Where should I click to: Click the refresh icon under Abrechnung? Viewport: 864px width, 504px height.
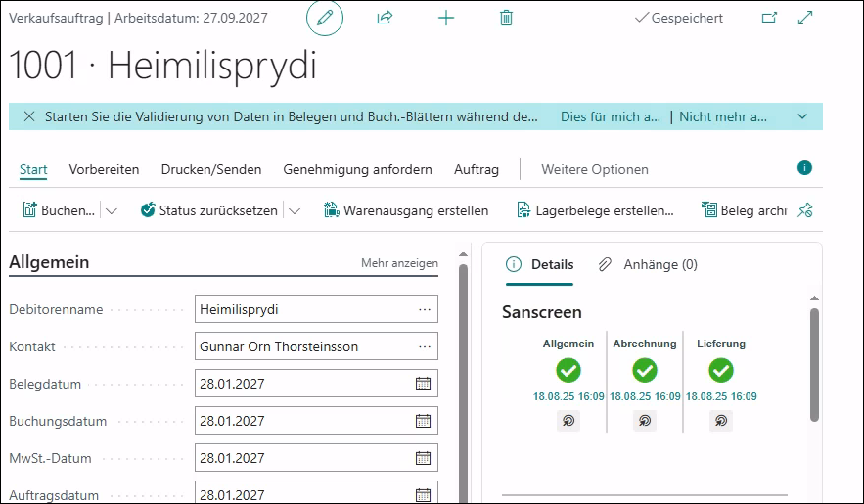tap(644, 421)
